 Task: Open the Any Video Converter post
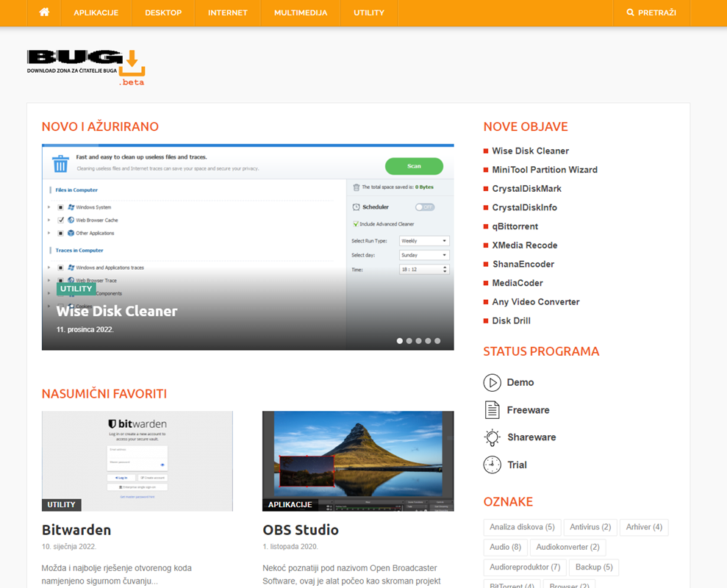pyautogui.click(x=536, y=302)
